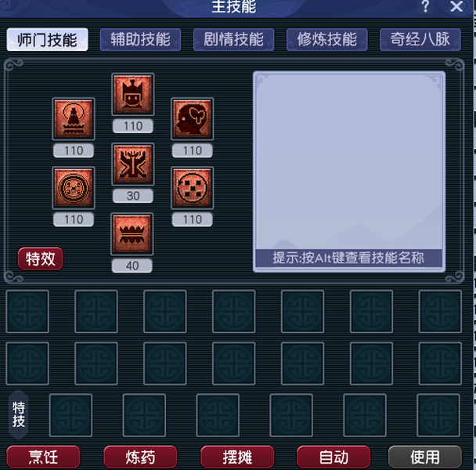
Task: Select the head with leaf skill icon
Action: pyautogui.click(x=192, y=119)
